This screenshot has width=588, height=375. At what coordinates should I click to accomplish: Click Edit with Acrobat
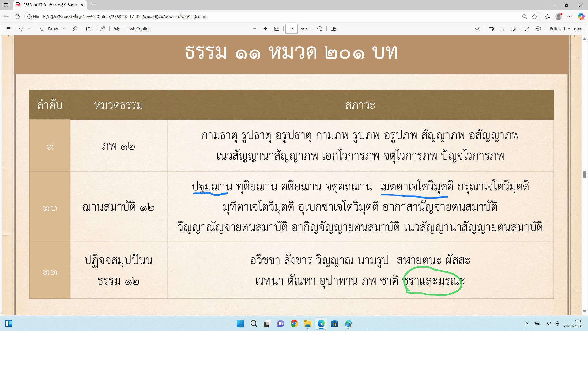(x=566, y=29)
